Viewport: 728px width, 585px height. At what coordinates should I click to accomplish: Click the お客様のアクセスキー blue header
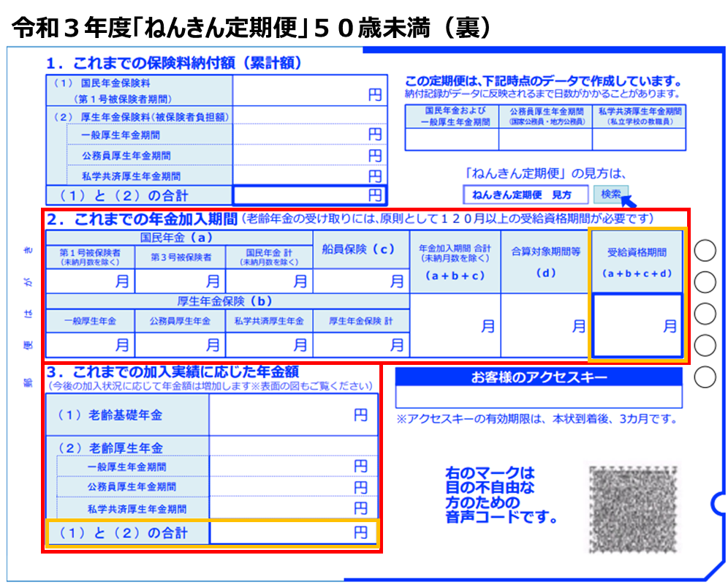coord(539,377)
